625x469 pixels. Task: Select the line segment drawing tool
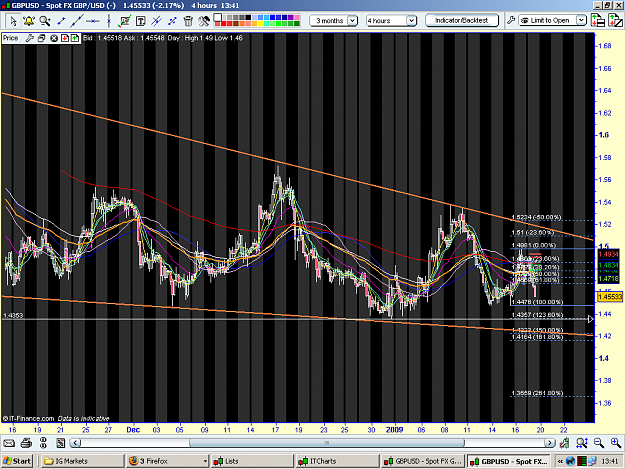coord(61,21)
